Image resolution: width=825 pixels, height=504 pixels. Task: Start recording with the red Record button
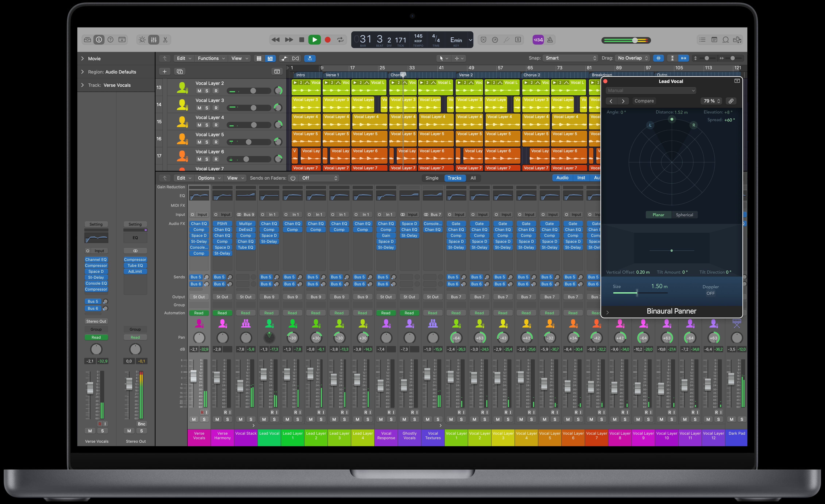pyautogui.click(x=328, y=40)
